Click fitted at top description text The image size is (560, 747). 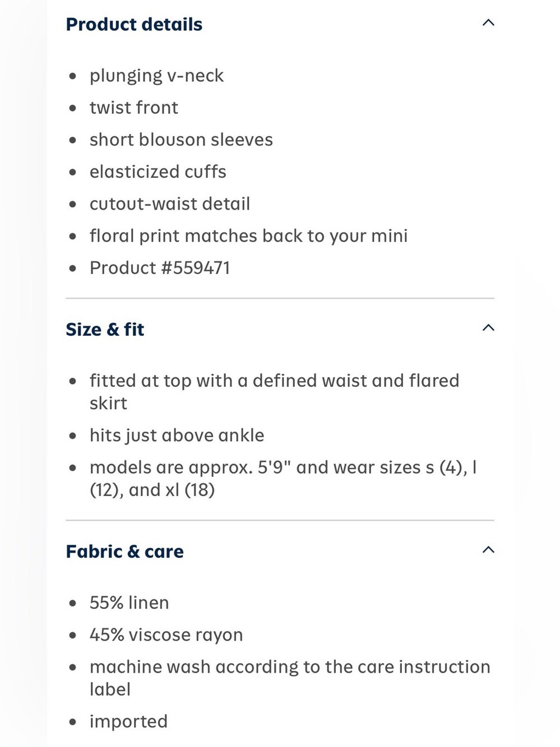point(275,392)
